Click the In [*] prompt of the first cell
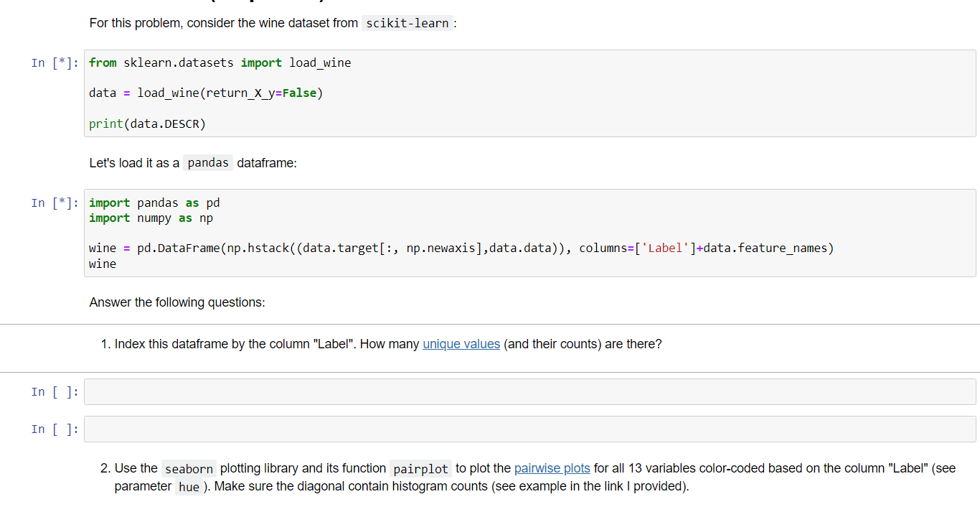The height and width of the screenshot is (507, 980). click(x=52, y=63)
